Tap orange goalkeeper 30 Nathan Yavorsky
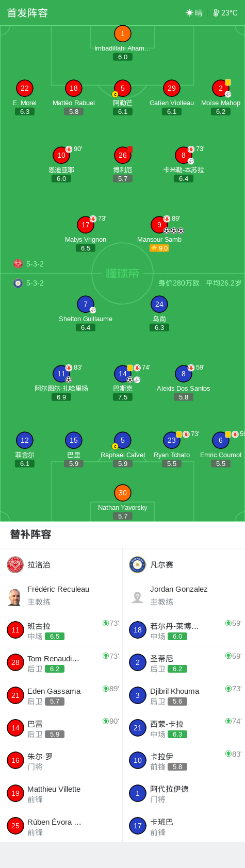This screenshot has width=245, height=868. 123,493
